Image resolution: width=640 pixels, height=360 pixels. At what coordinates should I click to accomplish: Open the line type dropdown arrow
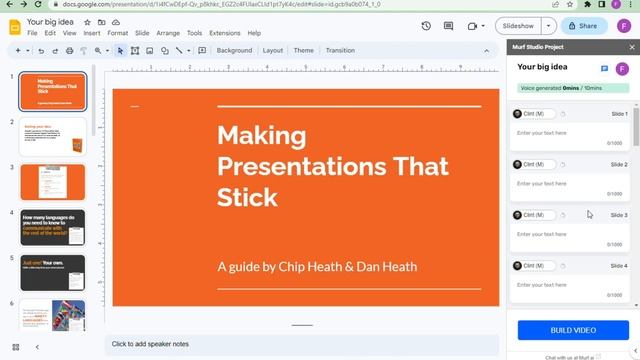189,51
